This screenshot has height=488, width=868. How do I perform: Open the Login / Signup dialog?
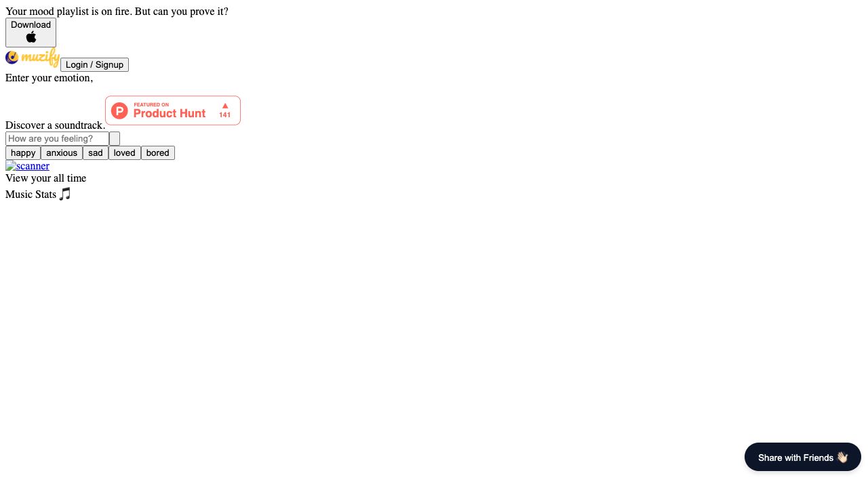94,64
